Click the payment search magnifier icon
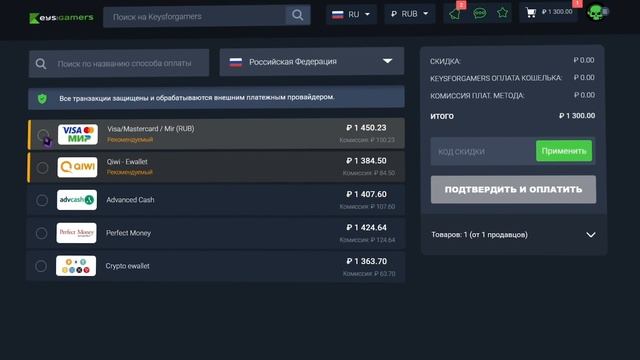Image resolution: width=640 pixels, height=360 pixels. pos(41,64)
